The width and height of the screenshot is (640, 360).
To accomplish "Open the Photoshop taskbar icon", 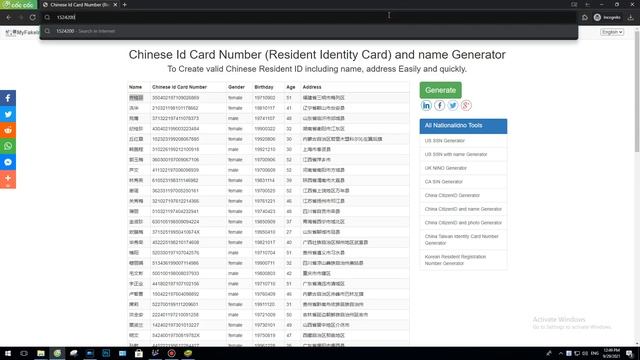I will (x=106, y=353).
